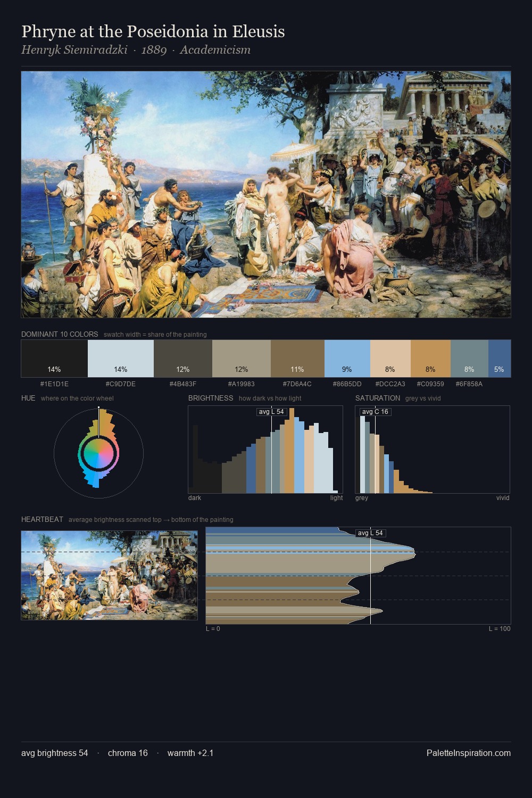Image resolution: width=532 pixels, height=798 pixels.
Task: Click the hue color wheel chart
Action: [x=98, y=453]
